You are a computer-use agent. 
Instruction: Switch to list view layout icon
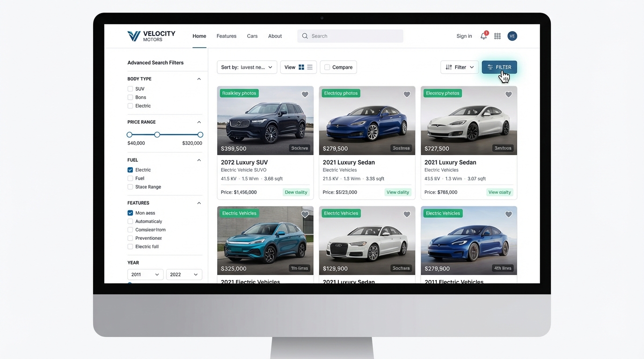[310, 67]
